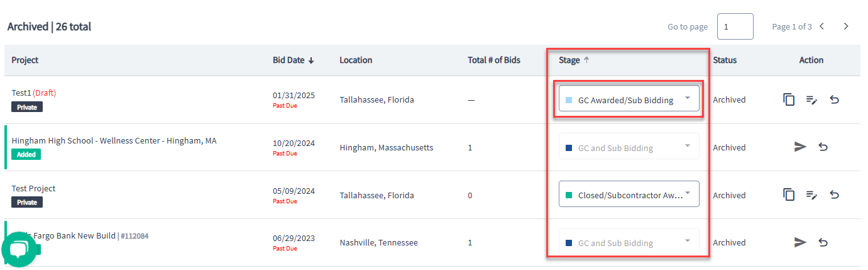Screen dimensions: 868x270
Task: Click the green color square in Test Project stage
Action: (x=569, y=195)
